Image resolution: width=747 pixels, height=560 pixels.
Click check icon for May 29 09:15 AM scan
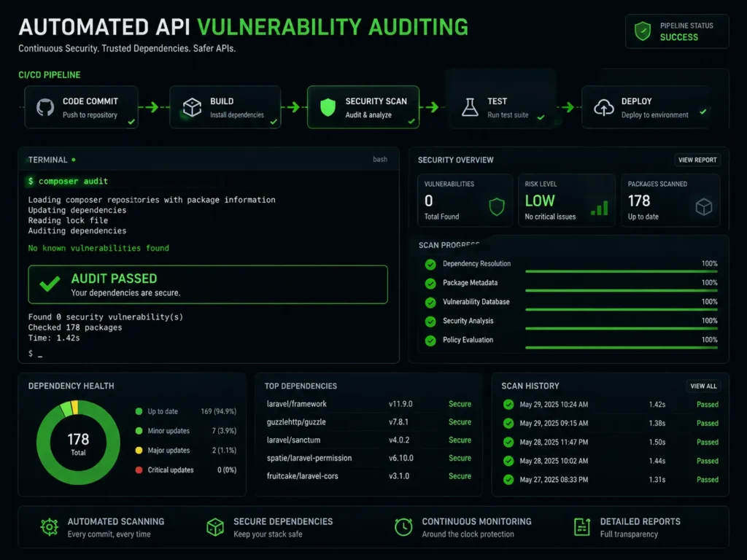(508, 424)
